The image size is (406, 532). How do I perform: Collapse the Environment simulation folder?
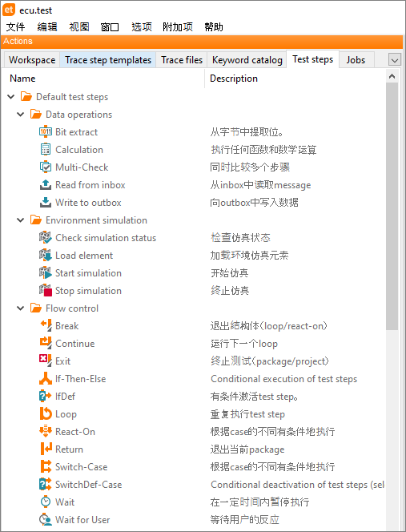click(x=21, y=220)
